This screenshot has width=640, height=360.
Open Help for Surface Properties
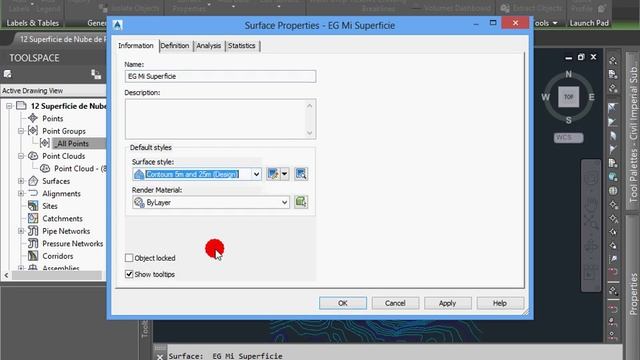[500, 303]
